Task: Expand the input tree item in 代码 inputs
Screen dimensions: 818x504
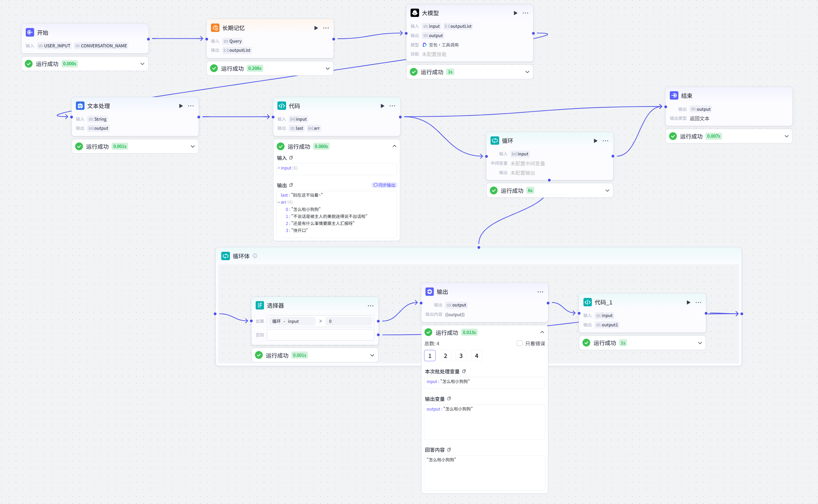Action: coord(279,168)
